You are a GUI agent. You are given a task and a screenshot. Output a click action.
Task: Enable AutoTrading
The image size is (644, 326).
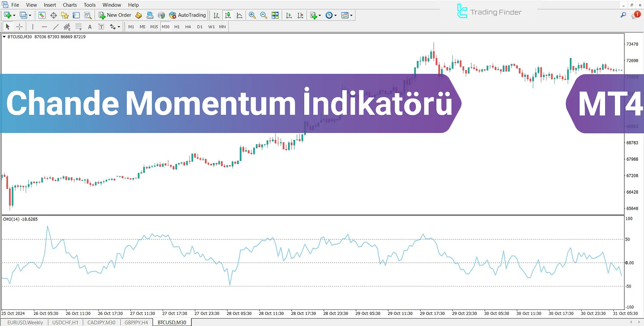[188, 15]
